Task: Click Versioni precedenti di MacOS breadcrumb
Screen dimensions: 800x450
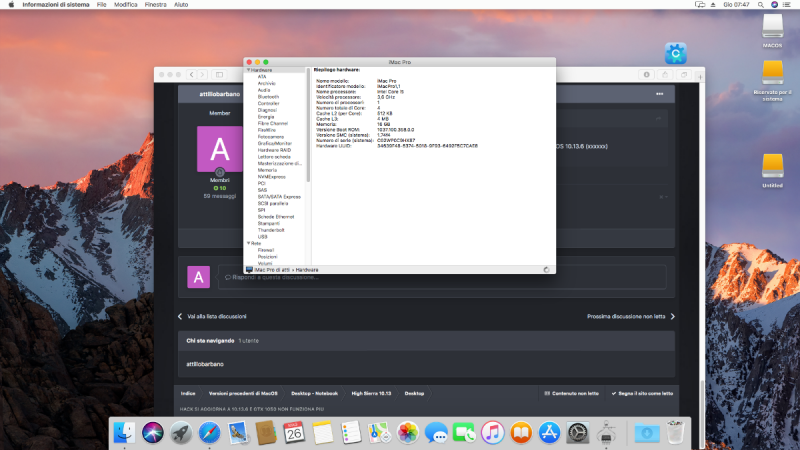Action: [243, 393]
